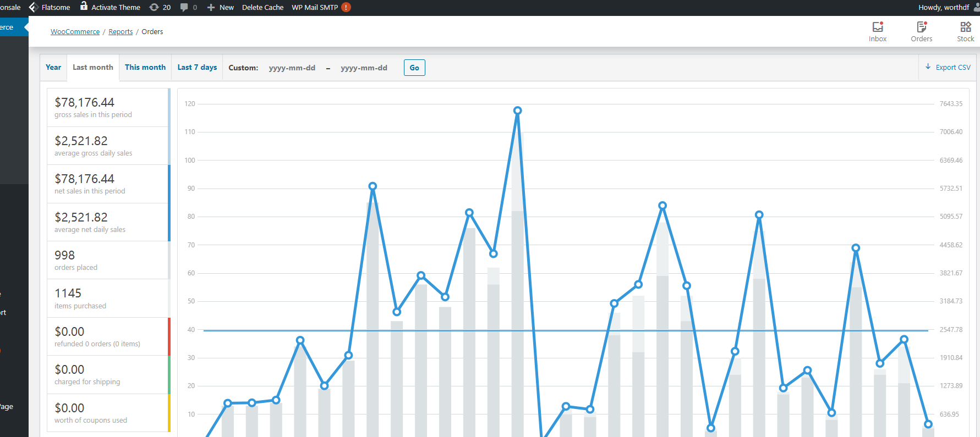Click the 7643.35 right axis label
Screen dimensions: 980x437
951,103
